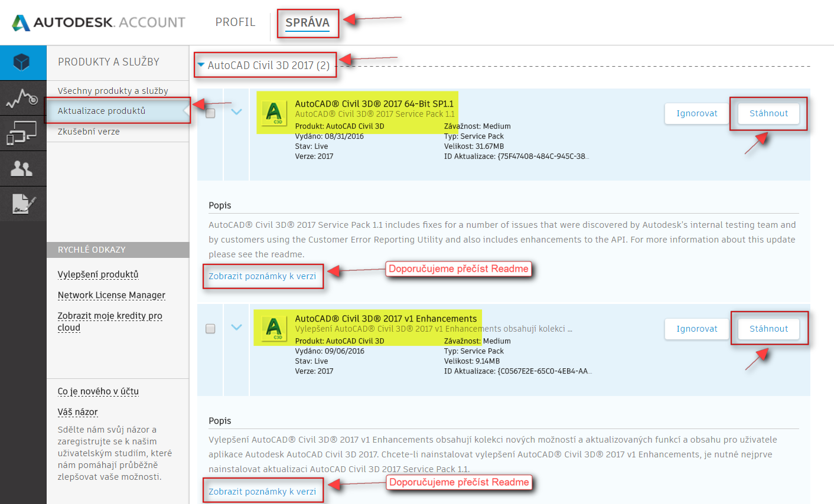The height and width of the screenshot is (504, 834).
Task: Switch to the SPRÁVA tab
Action: coord(307,23)
